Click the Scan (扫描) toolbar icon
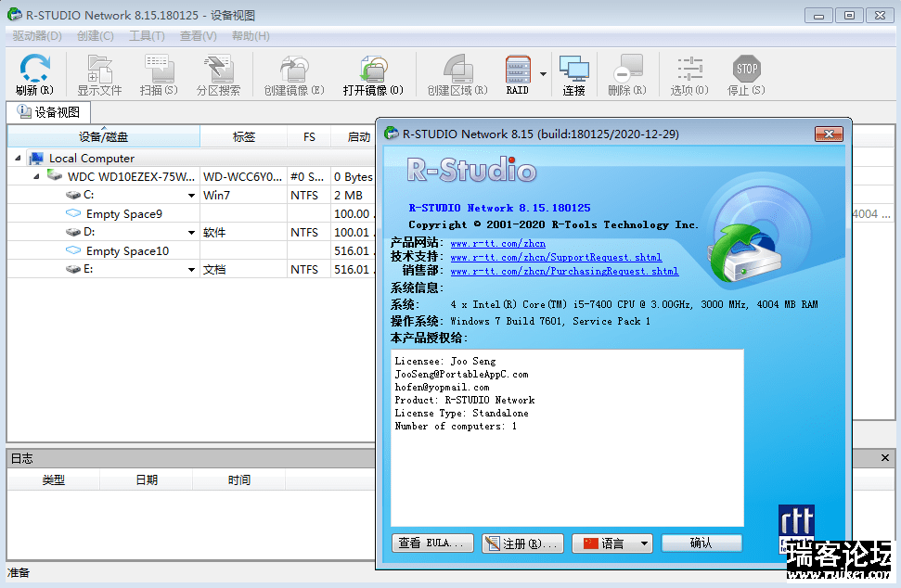Viewport: 901px width, 588px height. pos(159,69)
